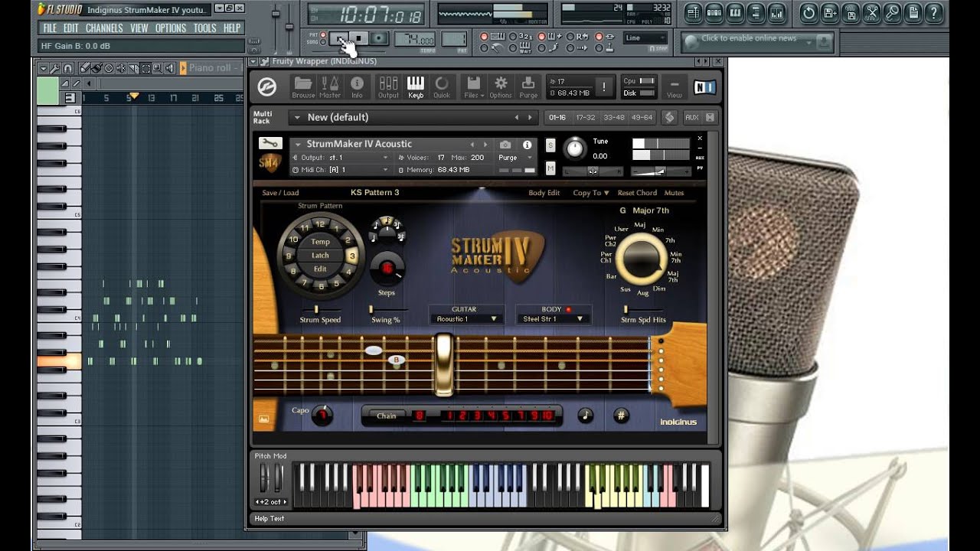Open the Quick-load browser
This screenshot has width=980, height=551.
[x=442, y=87]
